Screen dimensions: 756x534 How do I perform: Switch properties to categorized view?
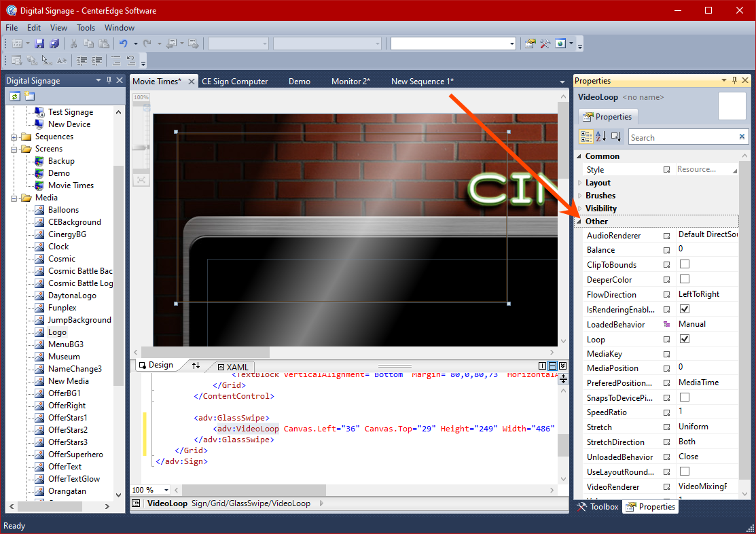[586, 137]
